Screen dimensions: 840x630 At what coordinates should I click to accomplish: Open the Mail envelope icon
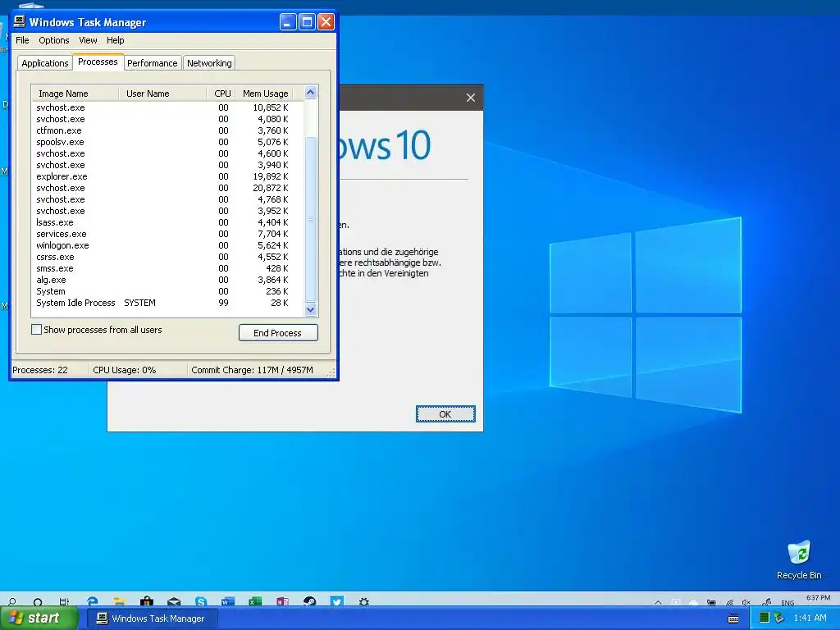pos(174,601)
